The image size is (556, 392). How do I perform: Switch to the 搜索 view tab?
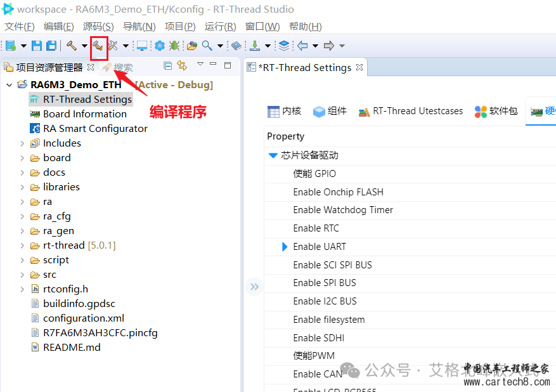(x=117, y=67)
